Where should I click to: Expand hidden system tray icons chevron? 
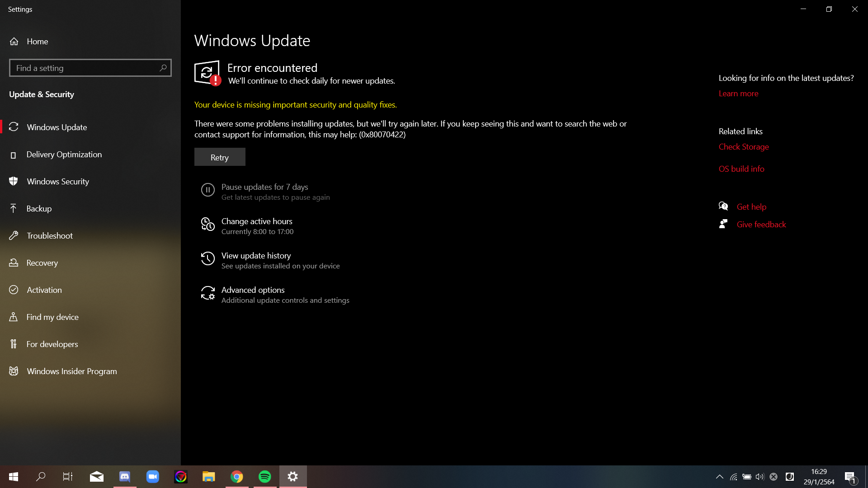719,477
